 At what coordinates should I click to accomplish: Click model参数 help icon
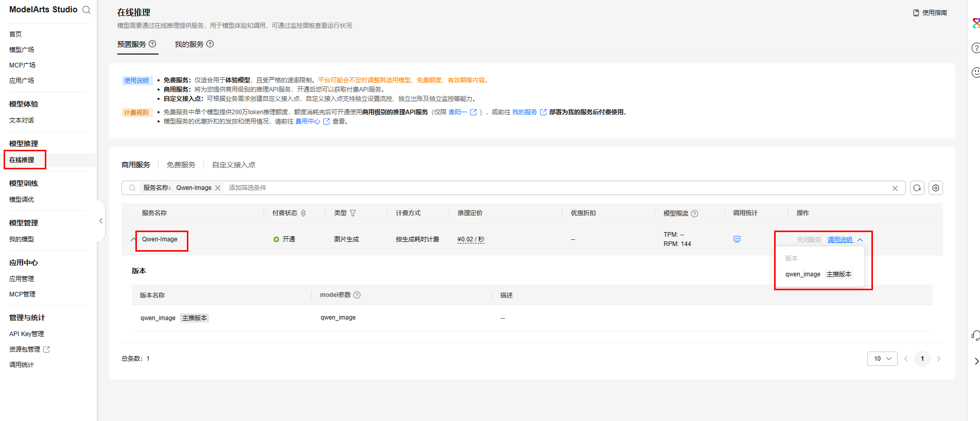pos(357,295)
